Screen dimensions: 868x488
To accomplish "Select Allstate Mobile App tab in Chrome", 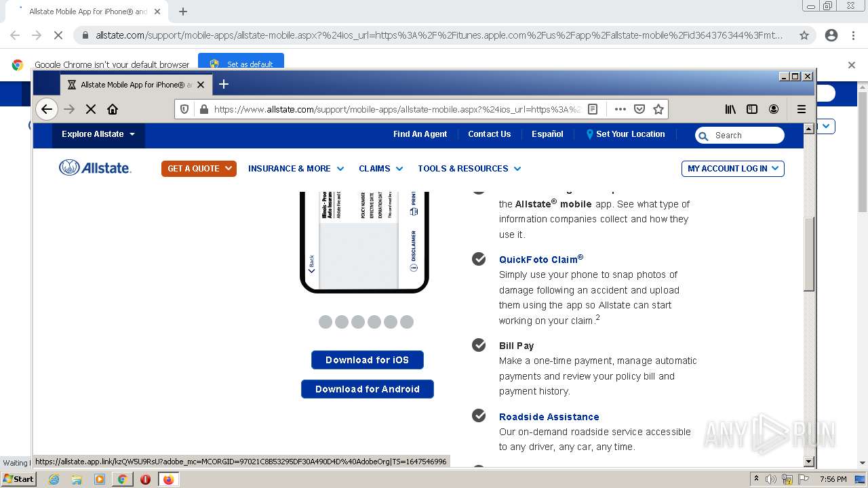I will coord(88,12).
